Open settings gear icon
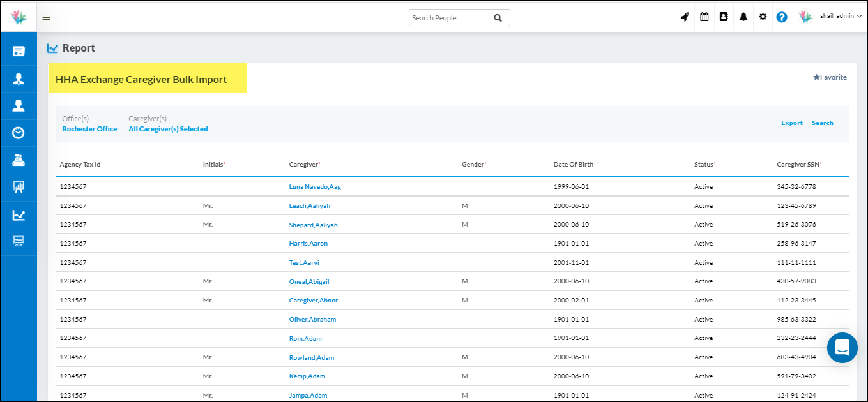 click(x=763, y=17)
